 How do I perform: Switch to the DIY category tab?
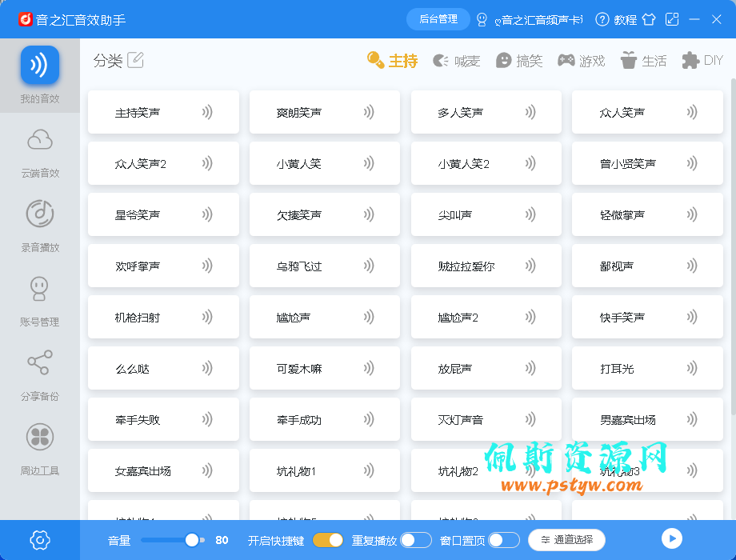pyautogui.click(x=702, y=61)
